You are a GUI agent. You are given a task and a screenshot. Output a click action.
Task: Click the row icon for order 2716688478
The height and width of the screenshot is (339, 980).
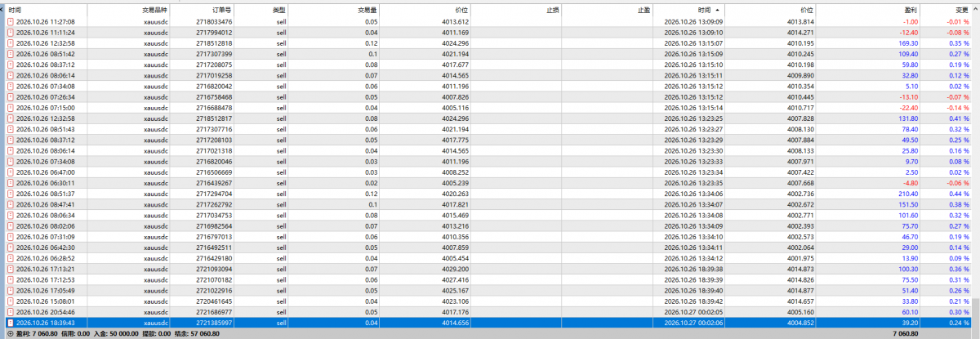pyautogui.click(x=10, y=107)
